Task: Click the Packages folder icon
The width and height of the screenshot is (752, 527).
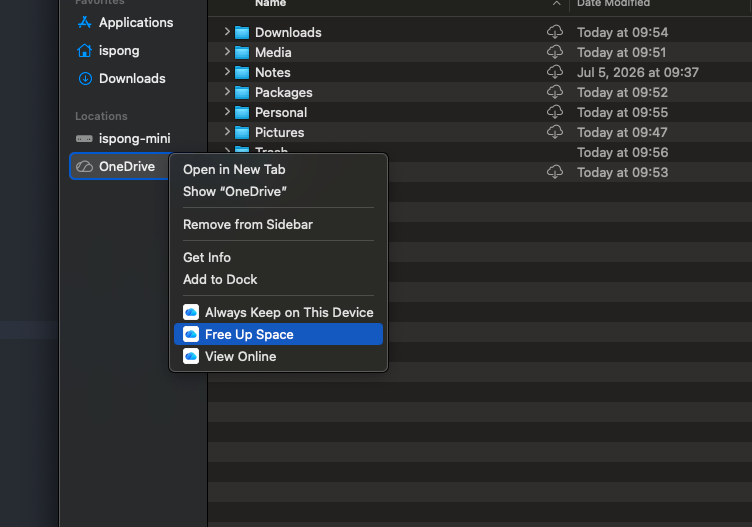Action: 242,93
